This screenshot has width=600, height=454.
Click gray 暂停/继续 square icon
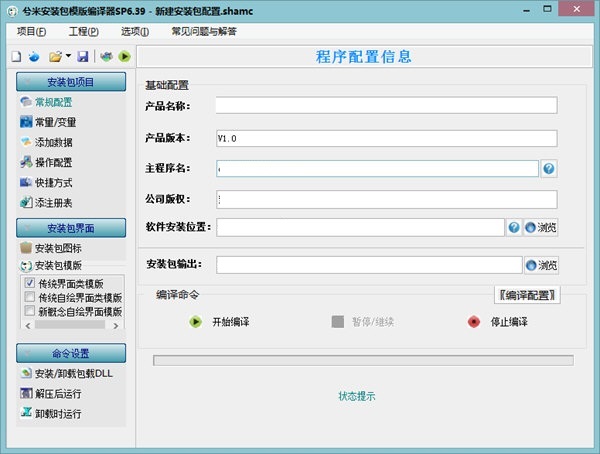338,322
